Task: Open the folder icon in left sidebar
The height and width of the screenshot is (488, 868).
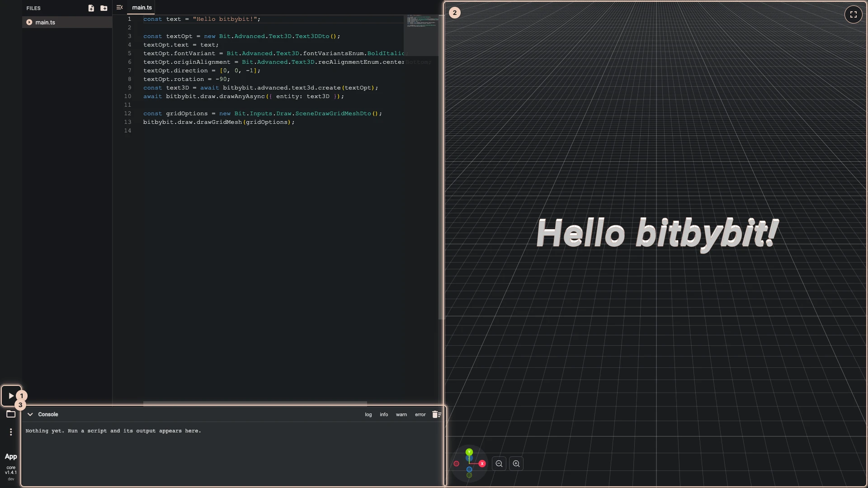Action: point(11,414)
